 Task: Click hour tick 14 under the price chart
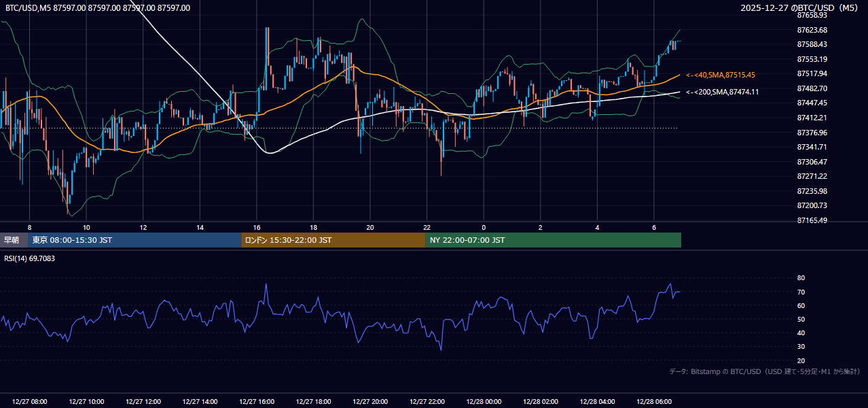[x=200, y=227]
